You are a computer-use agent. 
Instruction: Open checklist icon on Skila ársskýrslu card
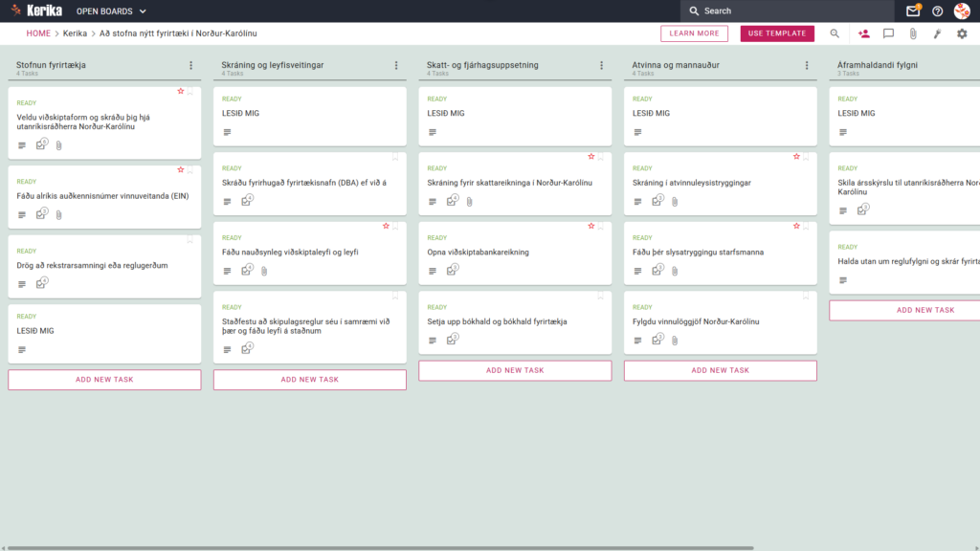click(862, 209)
